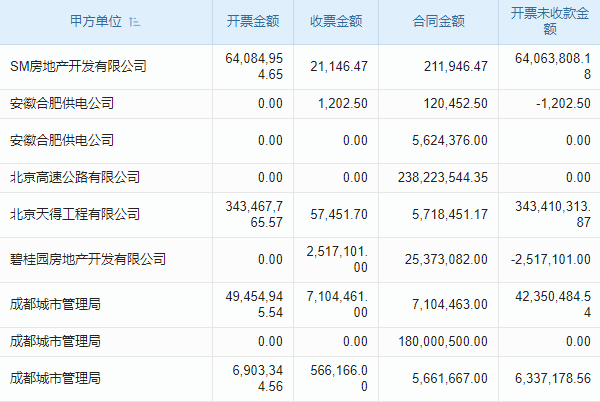Click the 25,373,082.00 contract amount cell
Image resolution: width=600 pixels, height=402 pixels.
tap(445, 259)
